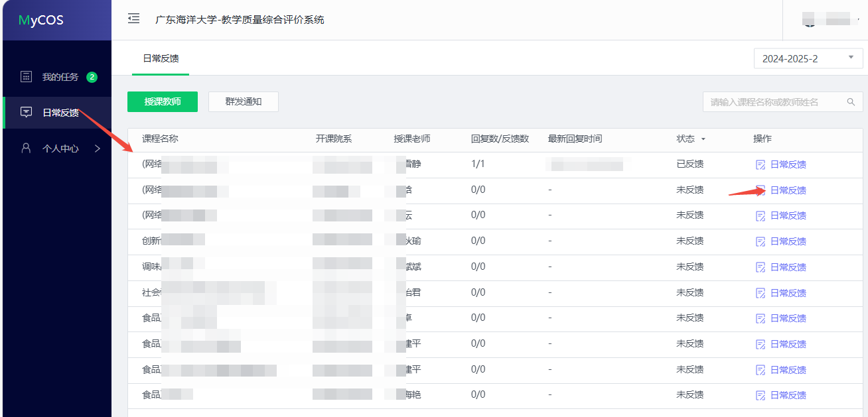Viewport: 868px width, 417px height.
Task: Open 日常反馈 link for 已反馈 row
Action: pyautogui.click(x=788, y=164)
